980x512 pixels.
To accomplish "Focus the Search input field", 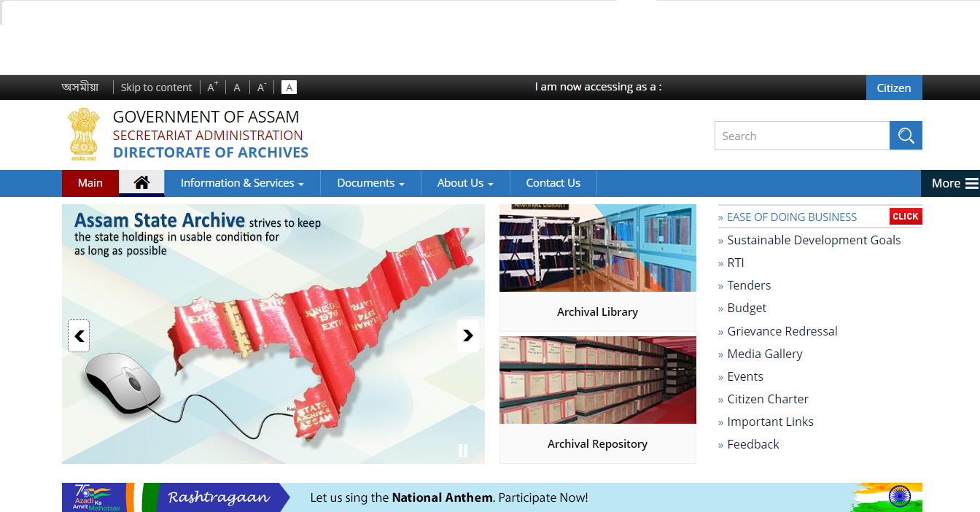I will coord(802,136).
